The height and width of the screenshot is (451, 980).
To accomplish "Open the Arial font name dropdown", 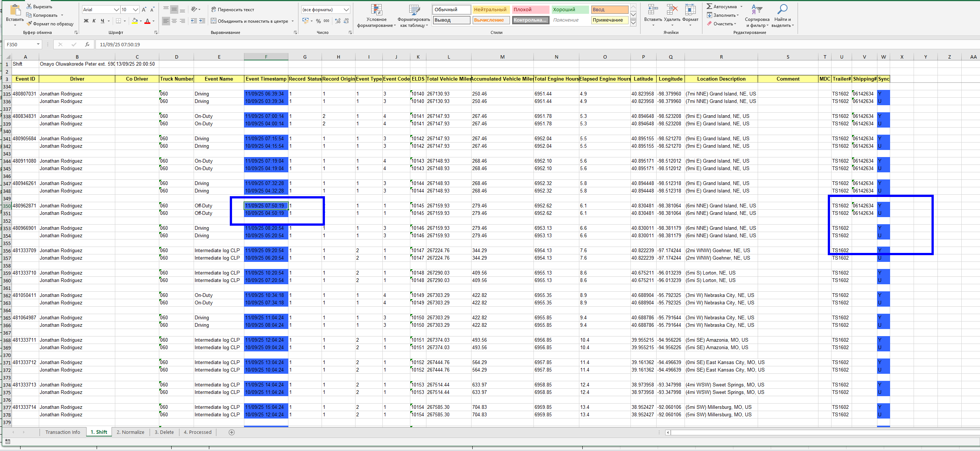I will pyautogui.click(x=116, y=9).
